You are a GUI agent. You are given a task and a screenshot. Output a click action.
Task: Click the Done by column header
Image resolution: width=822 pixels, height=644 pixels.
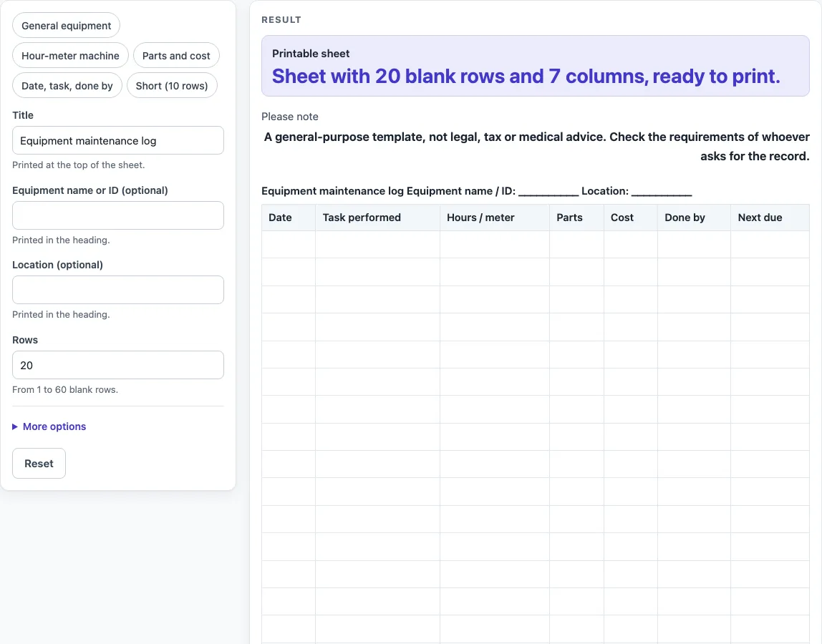pos(694,218)
